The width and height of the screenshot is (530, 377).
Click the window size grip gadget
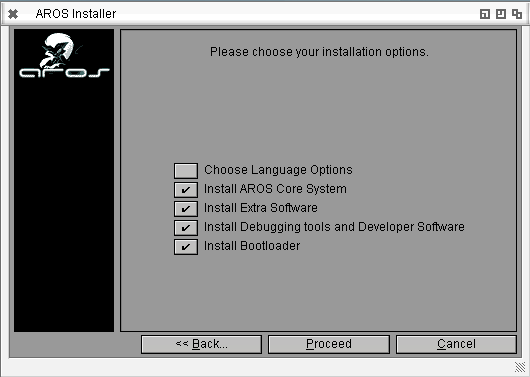click(x=520, y=367)
